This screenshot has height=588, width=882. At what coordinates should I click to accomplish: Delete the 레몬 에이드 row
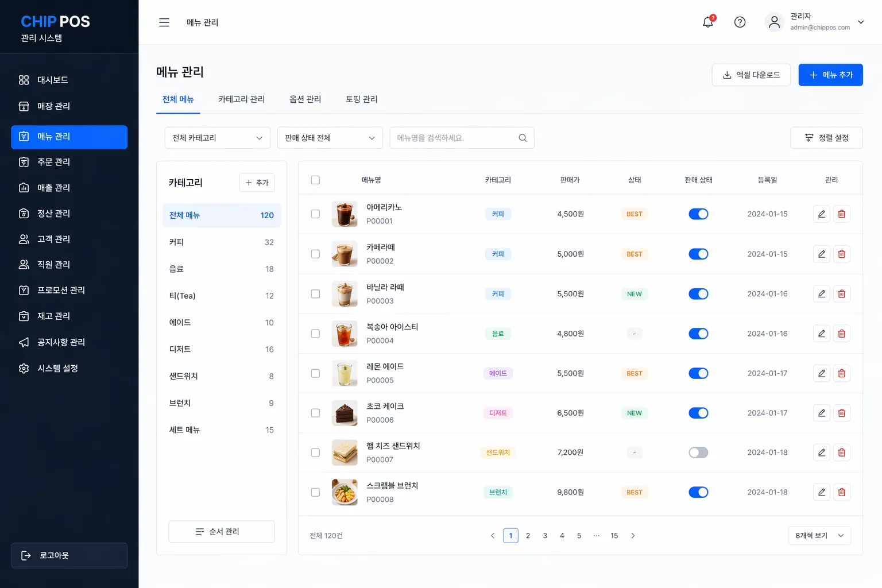[x=842, y=373]
